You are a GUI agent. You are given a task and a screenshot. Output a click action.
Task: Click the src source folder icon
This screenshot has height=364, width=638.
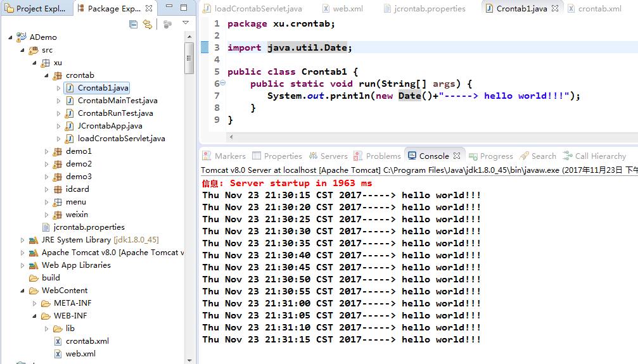(34, 50)
